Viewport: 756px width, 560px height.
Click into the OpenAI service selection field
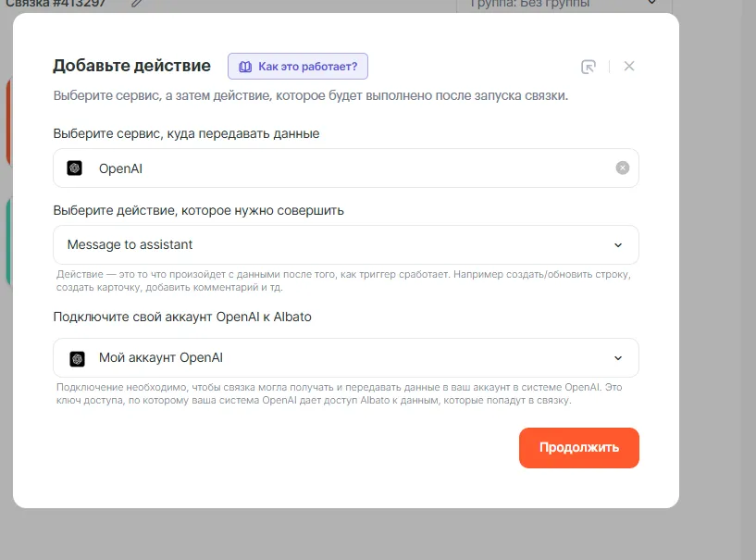click(342, 168)
